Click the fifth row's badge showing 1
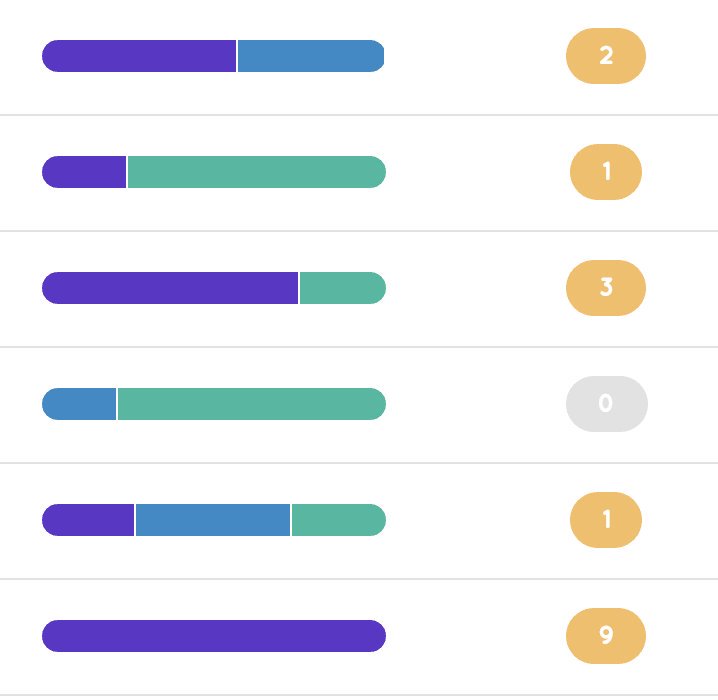The image size is (718, 700). coord(606,520)
